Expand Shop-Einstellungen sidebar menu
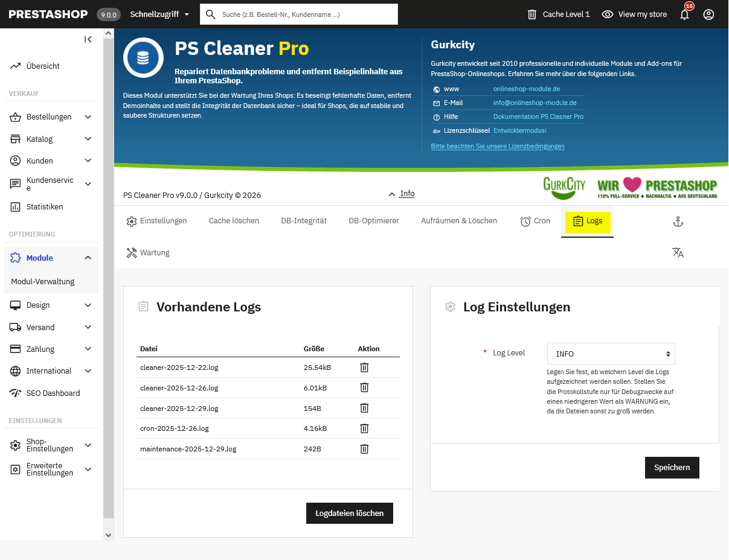The height and width of the screenshot is (560, 729). pos(88,445)
